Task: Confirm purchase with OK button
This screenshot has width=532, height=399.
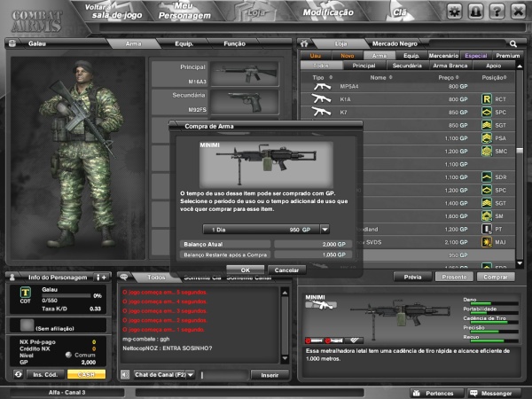Action: [246, 270]
